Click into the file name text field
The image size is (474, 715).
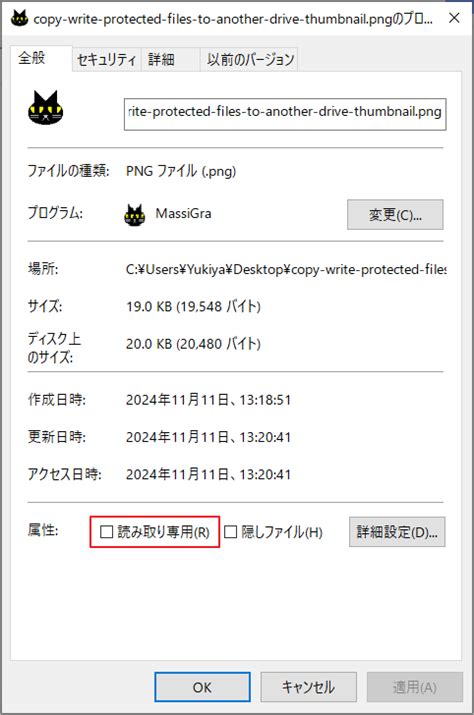(285, 114)
